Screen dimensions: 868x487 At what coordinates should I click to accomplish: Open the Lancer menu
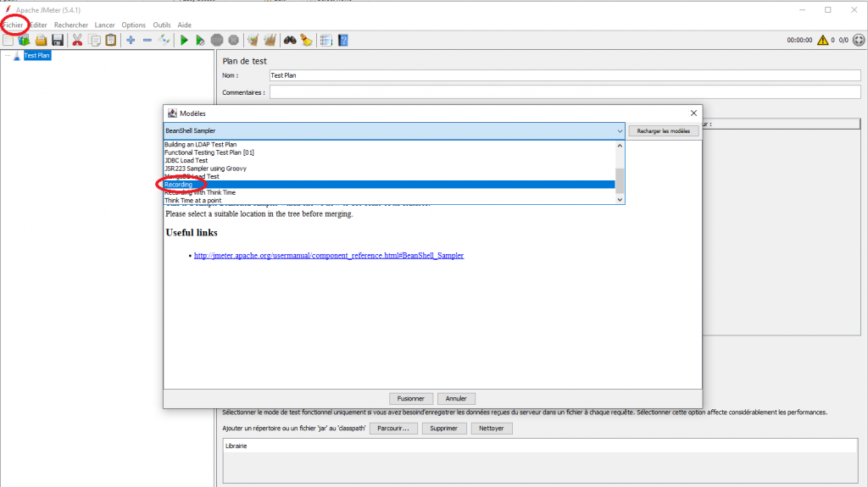pyautogui.click(x=104, y=25)
